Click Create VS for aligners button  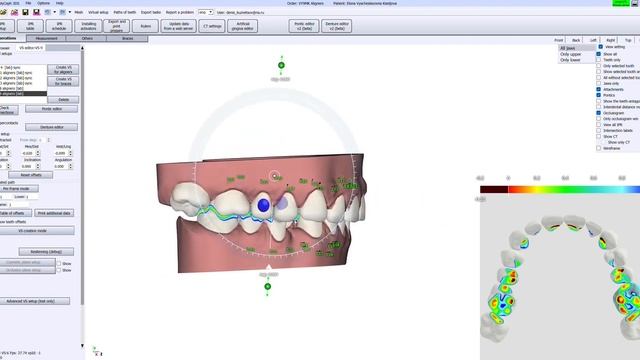[x=63, y=69]
